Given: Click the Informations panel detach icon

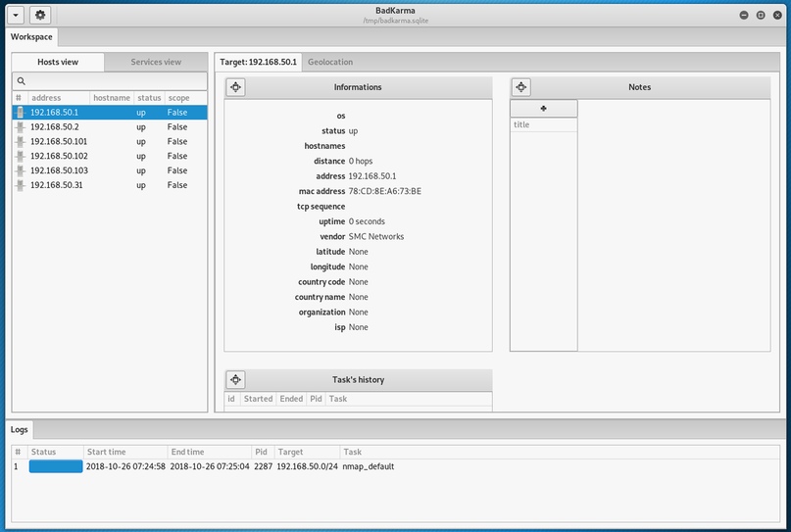Looking at the screenshot, I should tap(235, 87).
